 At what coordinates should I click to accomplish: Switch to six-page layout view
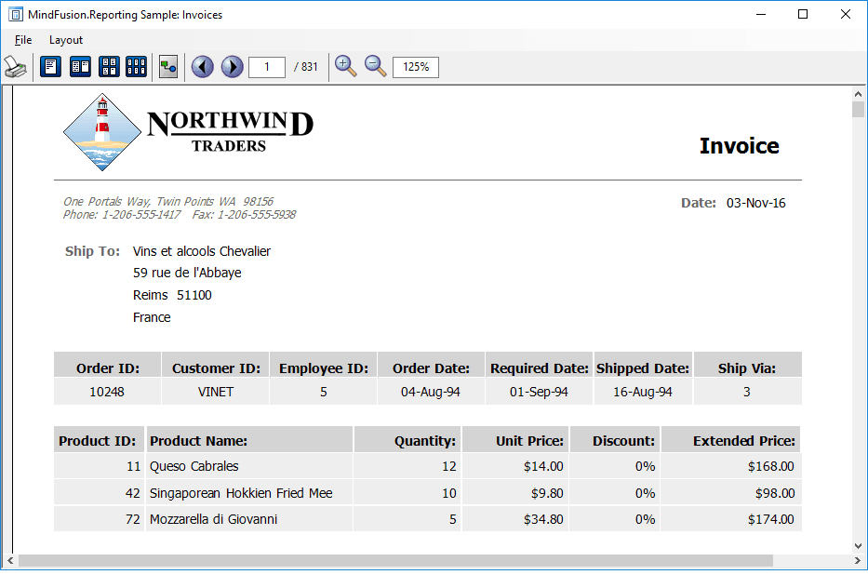[x=136, y=67]
